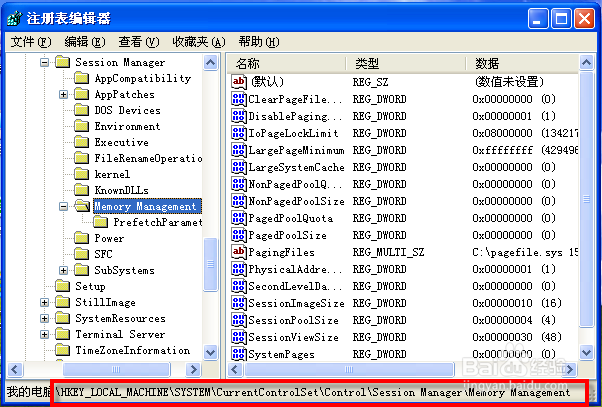Screen dimensions: 602x407
Task: Expand the SubSystems tree node
Action: (64, 270)
